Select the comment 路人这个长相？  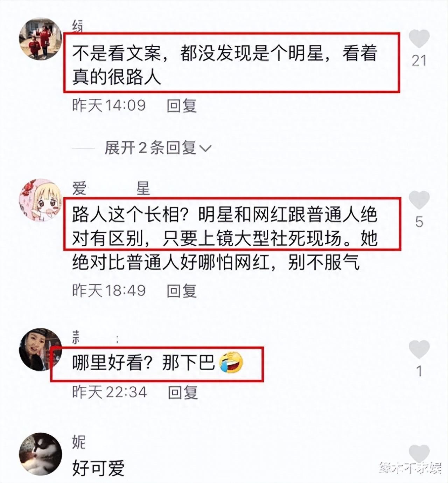click(224, 239)
